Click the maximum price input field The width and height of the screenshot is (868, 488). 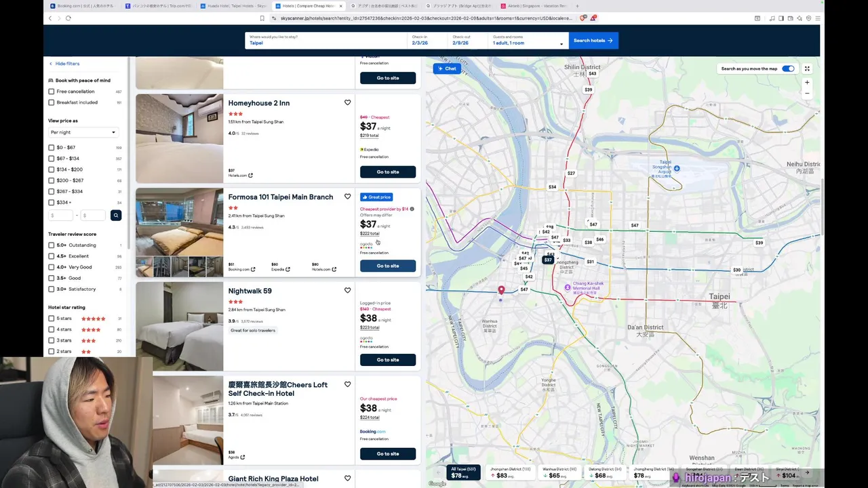93,215
